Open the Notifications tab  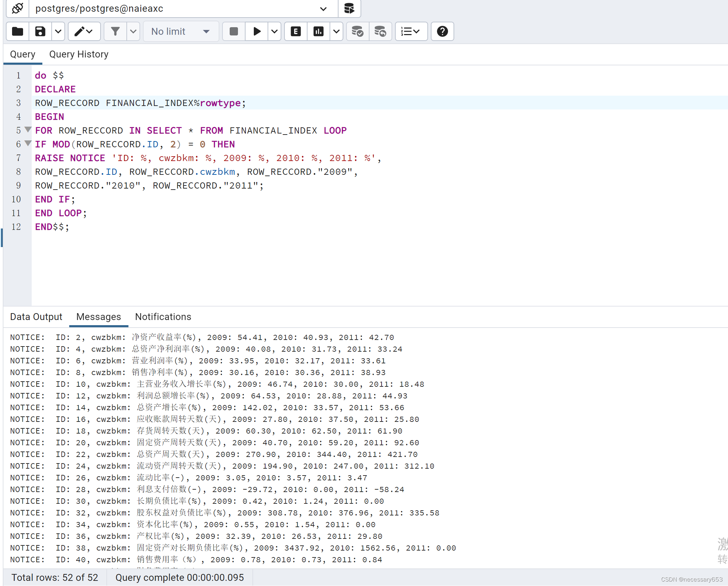[x=163, y=317]
